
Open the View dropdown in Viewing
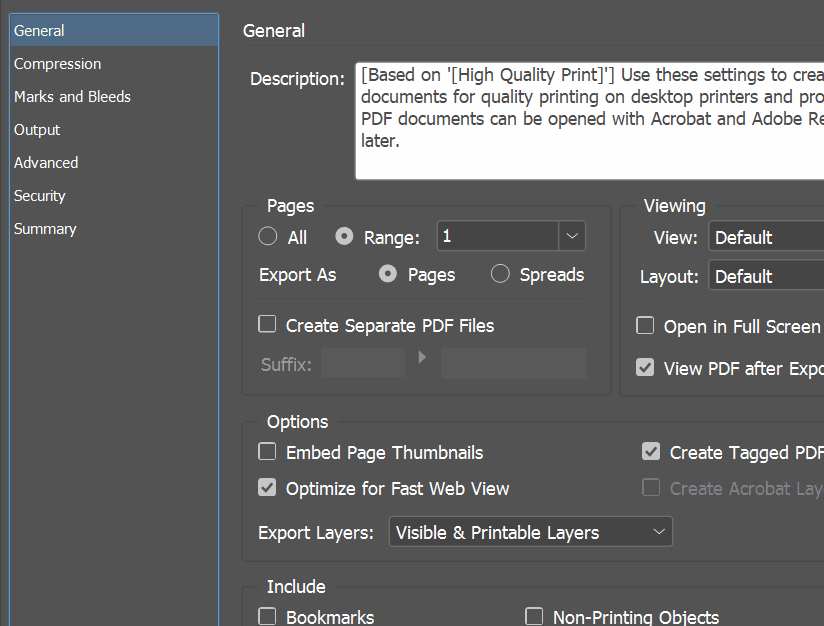(x=766, y=237)
